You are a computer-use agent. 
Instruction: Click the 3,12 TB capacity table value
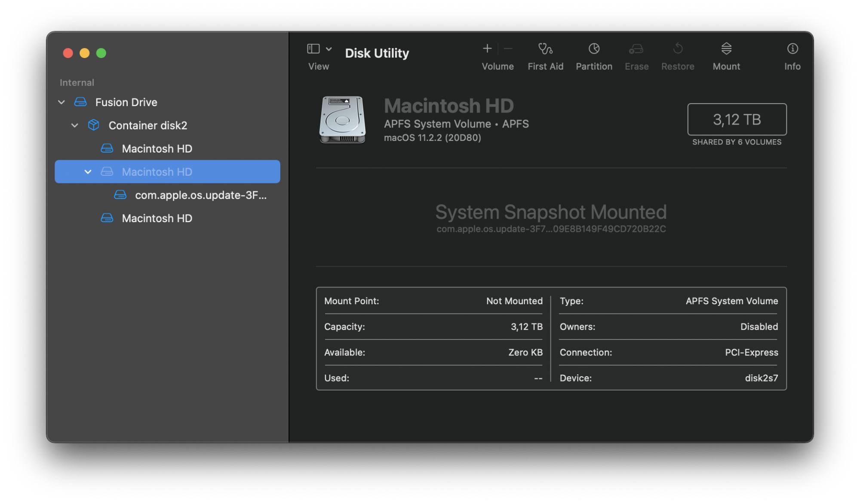point(526,327)
